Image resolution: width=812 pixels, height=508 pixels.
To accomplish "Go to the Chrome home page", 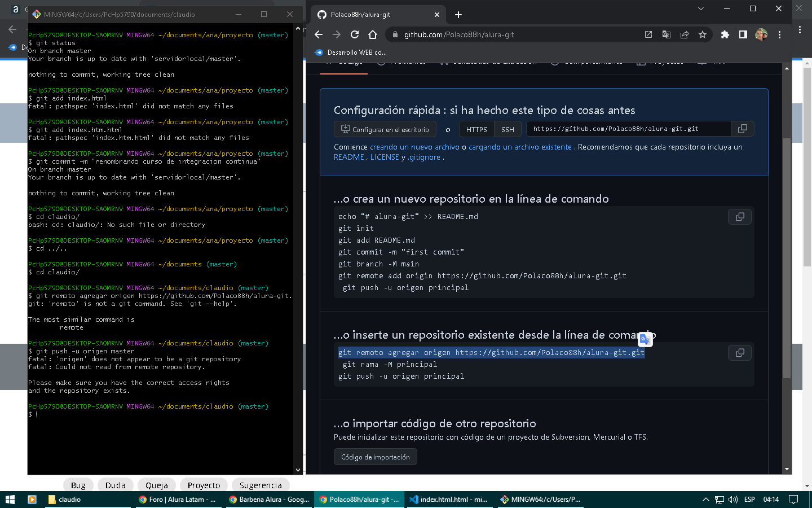I will [x=373, y=34].
